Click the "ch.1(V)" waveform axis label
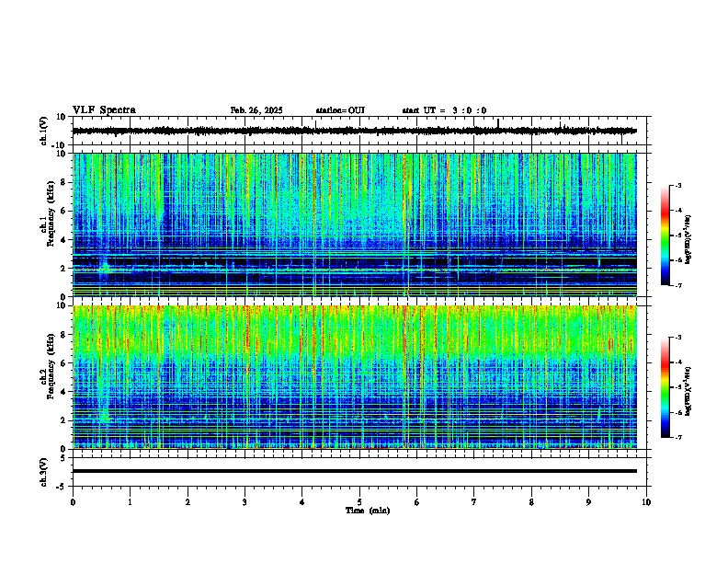Screen dimensions: 728x563 click(44, 131)
